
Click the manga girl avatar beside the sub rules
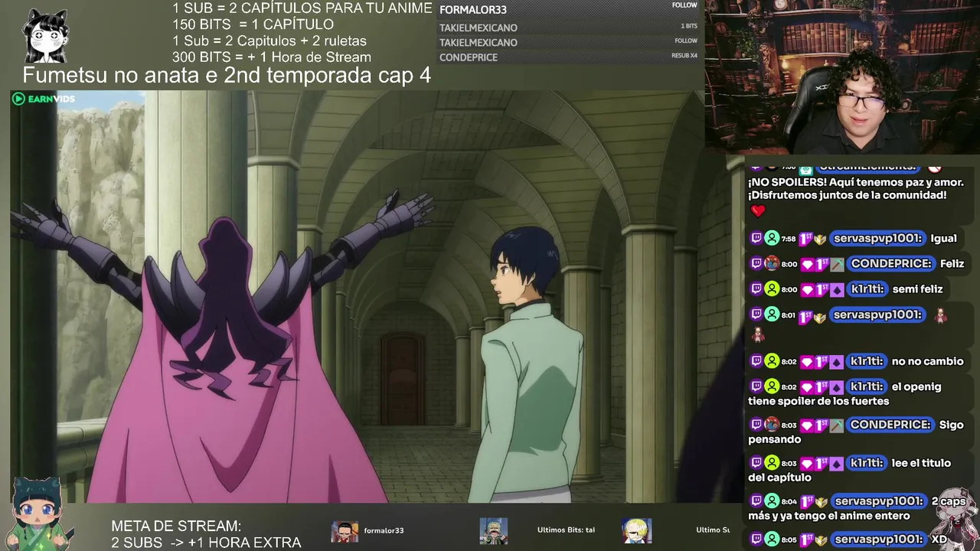click(x=46, y=35)
